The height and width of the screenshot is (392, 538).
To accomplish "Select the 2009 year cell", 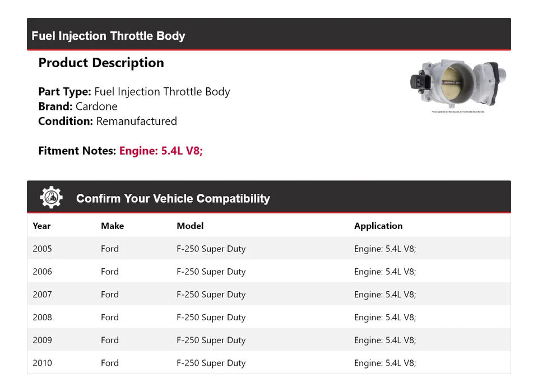I will (x=43, y=340).
